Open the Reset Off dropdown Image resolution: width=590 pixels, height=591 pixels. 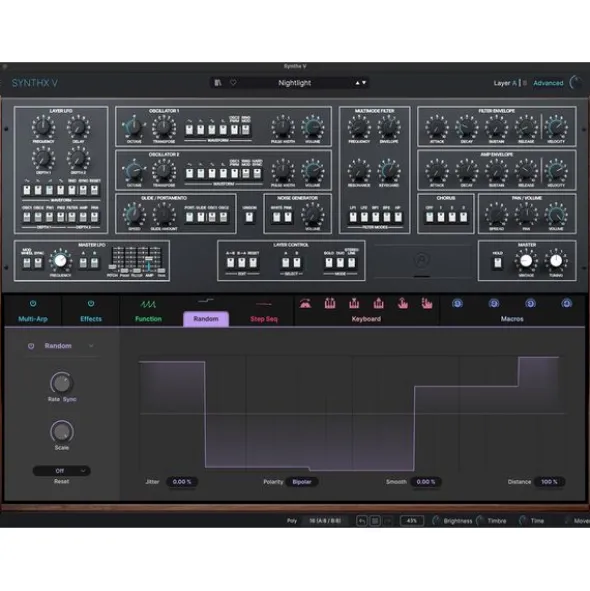61,471
